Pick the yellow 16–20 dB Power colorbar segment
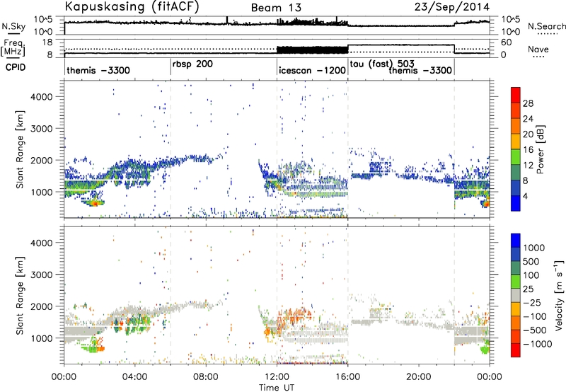 click(x=516, y=142)
